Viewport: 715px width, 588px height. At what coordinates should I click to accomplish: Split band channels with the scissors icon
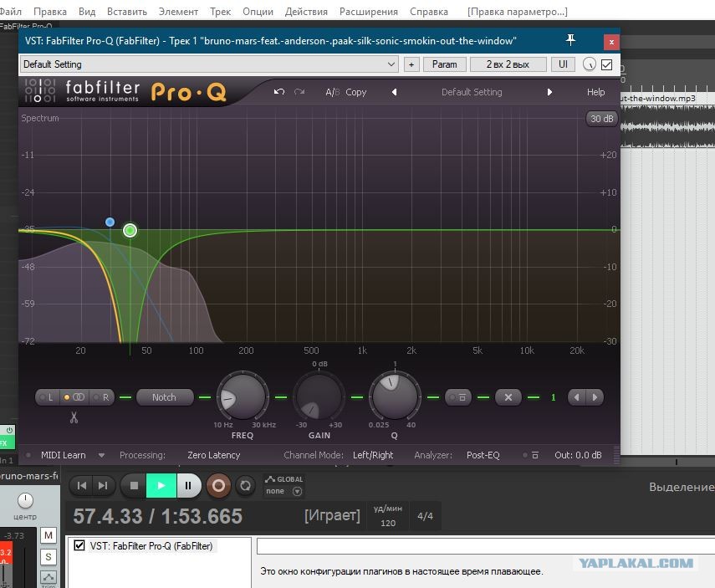click(74, 417)
